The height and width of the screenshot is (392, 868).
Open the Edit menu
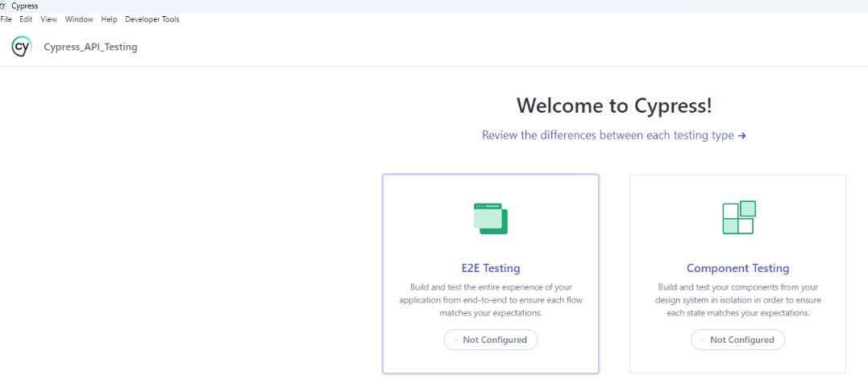pos(26,19)
